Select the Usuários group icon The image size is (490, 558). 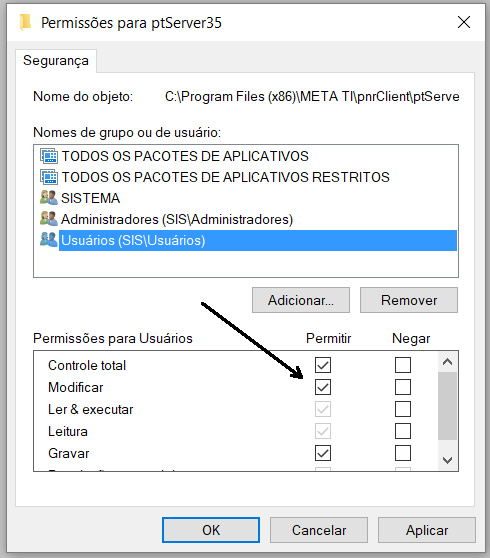(x=49, y=240)
